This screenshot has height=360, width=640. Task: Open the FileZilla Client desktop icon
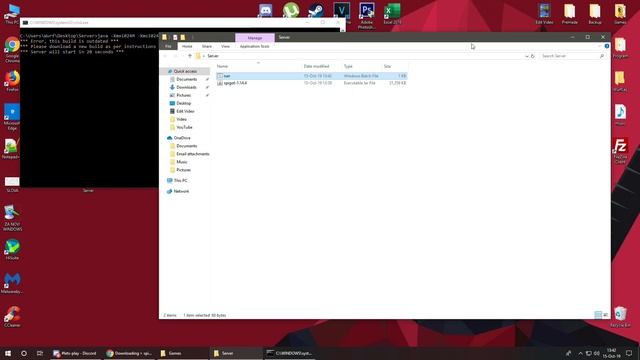(x=620, y=151)
